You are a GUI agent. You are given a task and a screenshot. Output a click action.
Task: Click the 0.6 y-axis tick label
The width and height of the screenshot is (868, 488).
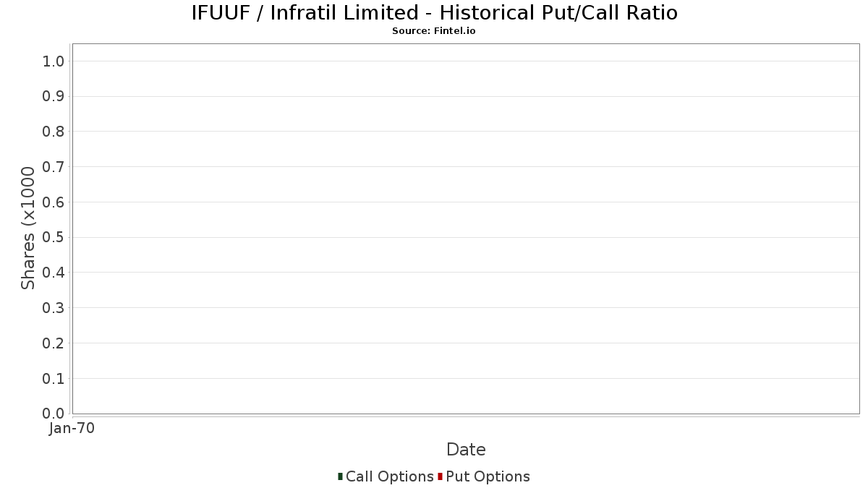(54, 202)
